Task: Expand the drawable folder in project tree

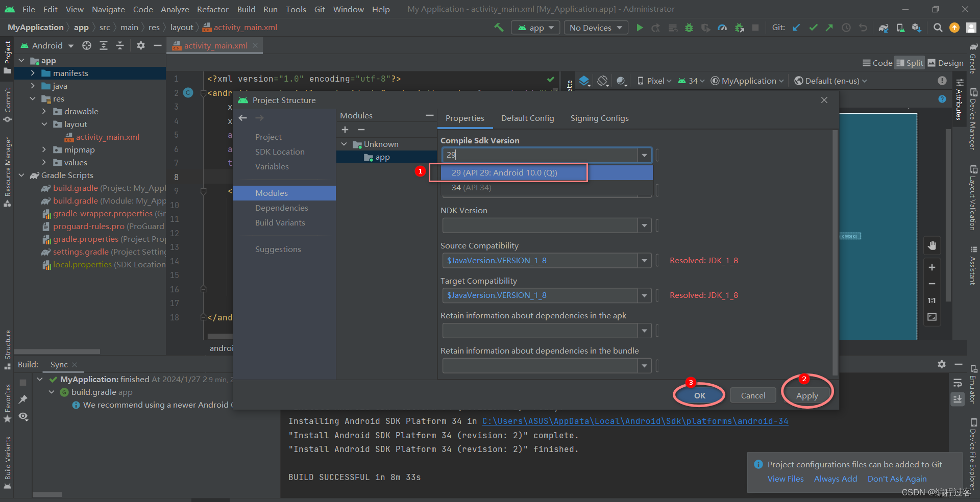Action: click(x=44, y=111)
